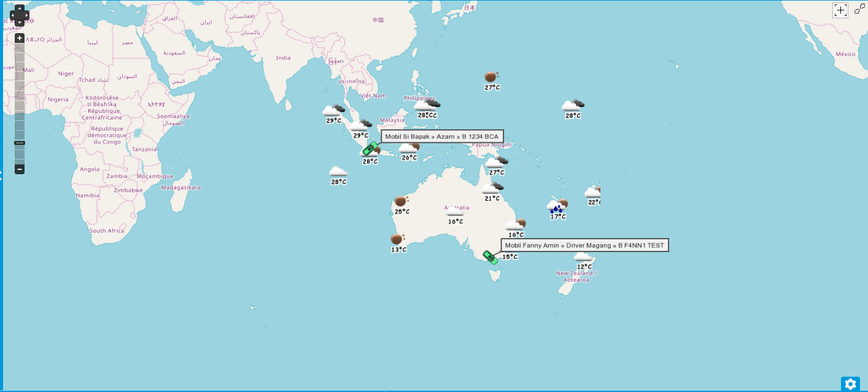Zoom in using the plus button

point(19,37)
